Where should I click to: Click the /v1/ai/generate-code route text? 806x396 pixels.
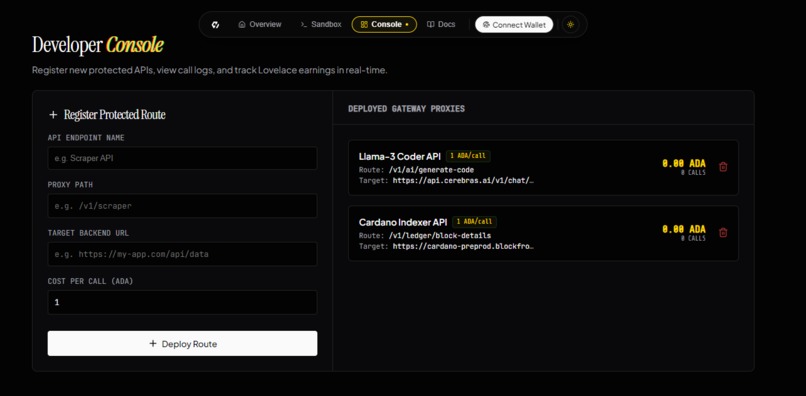[x=431, y=170]
